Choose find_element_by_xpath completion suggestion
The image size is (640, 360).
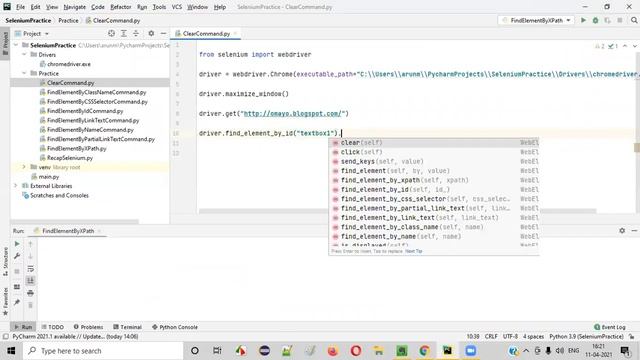[434, 180]
